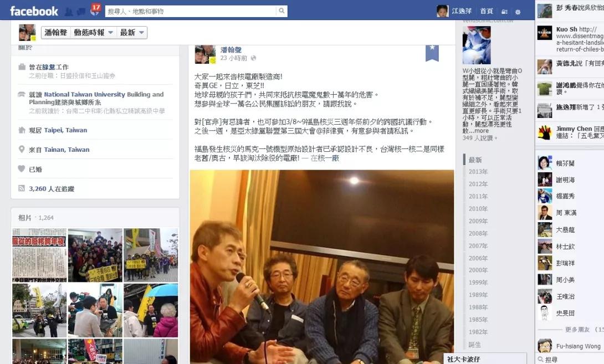Image resolution: width=604 pixels, height=364 pixels.
Task: Click the RSS icon beside 3,260 人在追蹤
Action: [x=22, y=188]
